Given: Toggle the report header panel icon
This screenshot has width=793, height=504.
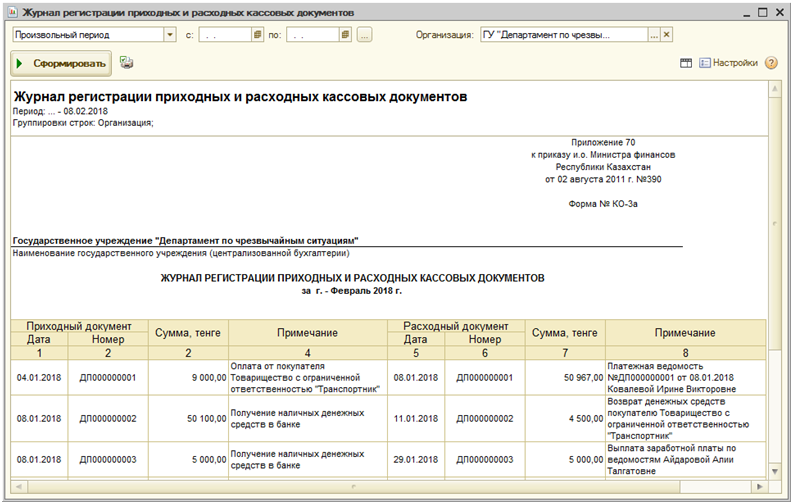Looking at the screenshot, I should [686, 63].
